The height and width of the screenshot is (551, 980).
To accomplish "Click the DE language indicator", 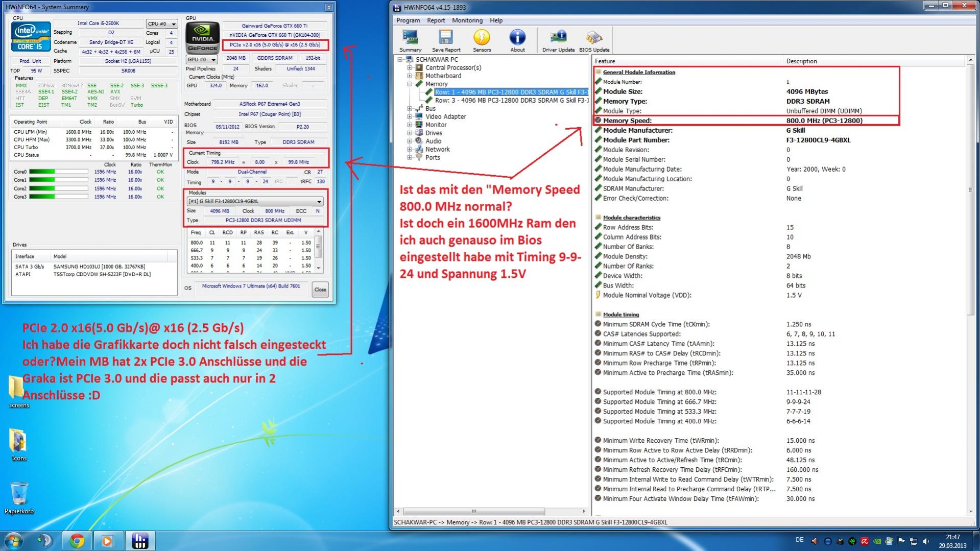I will pyautogui.click(x=799, y=540).
